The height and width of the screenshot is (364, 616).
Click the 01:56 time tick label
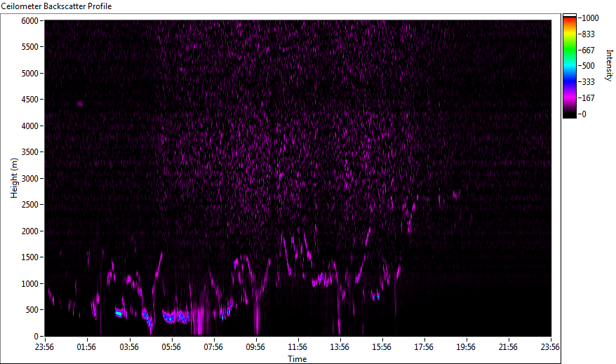coord(86,347)
